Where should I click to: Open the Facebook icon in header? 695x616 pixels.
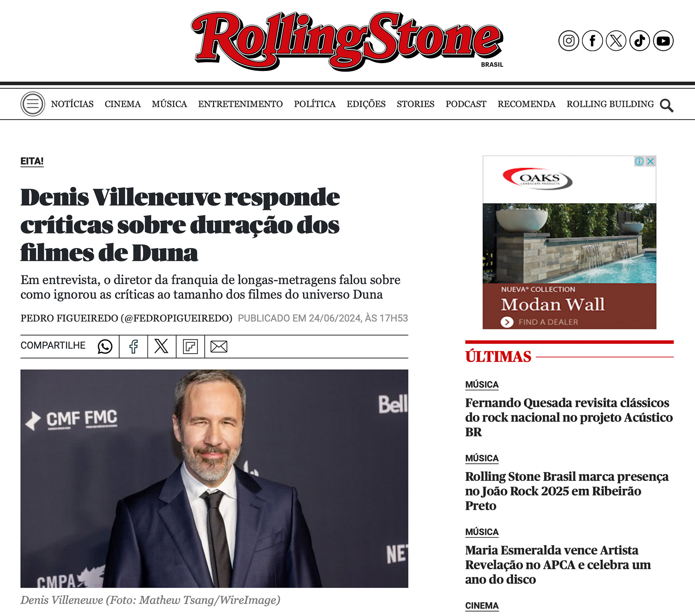pos(592,41)
